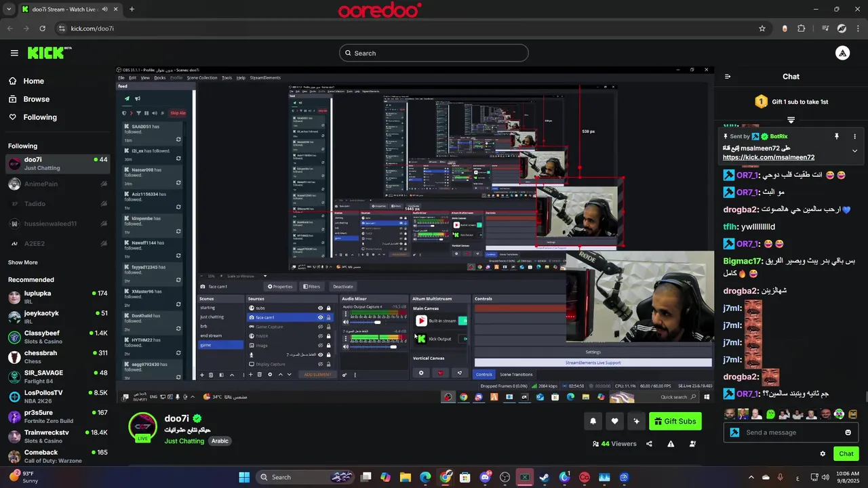
Task: Open chat settings gear icon
Action: [823, 454]
